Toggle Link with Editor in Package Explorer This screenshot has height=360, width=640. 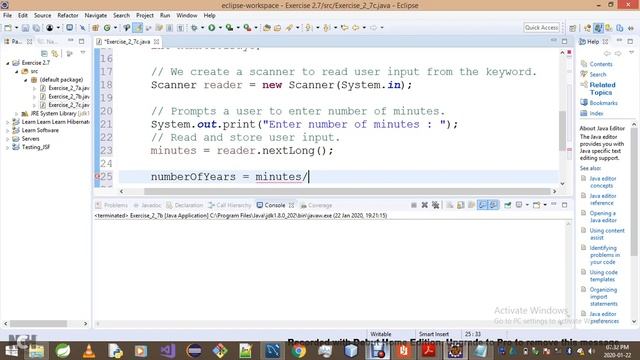pos(55,53)
